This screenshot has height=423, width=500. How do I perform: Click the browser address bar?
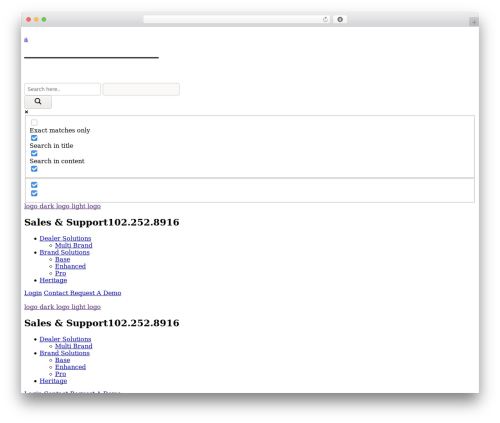pos(233,20)
